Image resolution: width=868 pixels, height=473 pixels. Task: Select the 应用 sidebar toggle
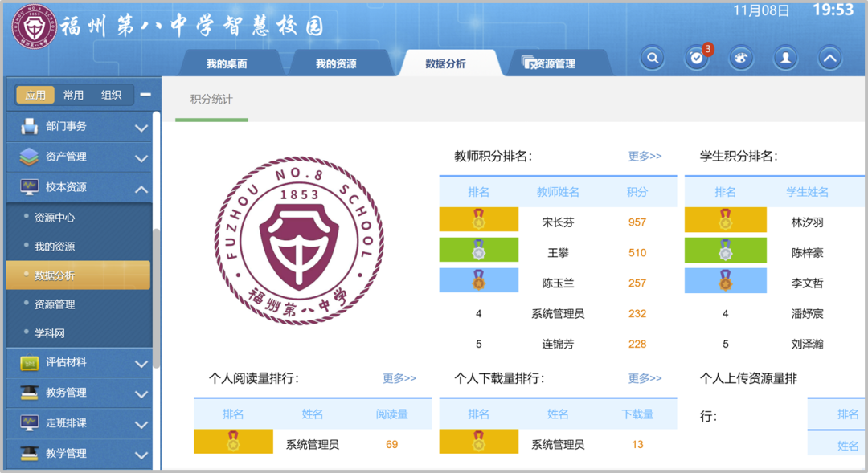(x=35, y=95)
